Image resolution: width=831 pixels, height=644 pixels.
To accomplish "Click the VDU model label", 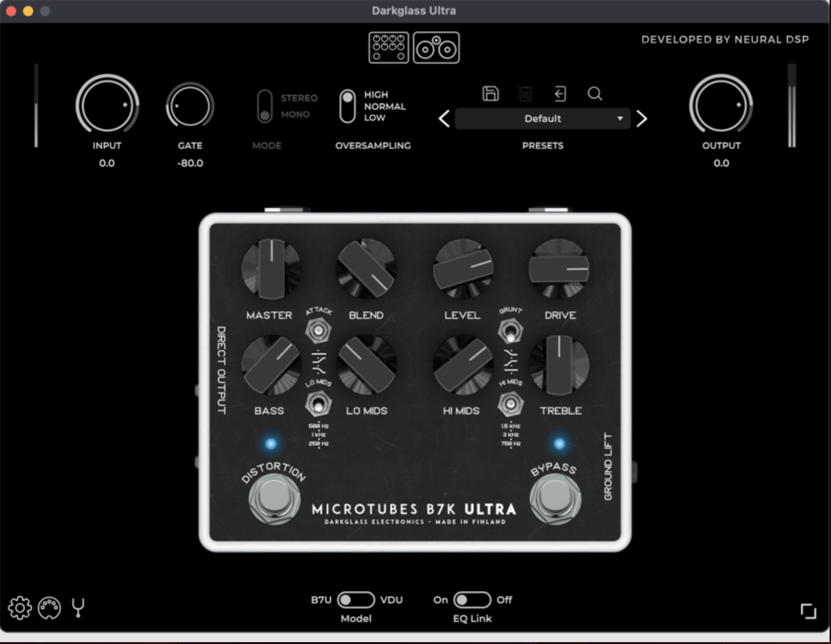I will (391, 600).
